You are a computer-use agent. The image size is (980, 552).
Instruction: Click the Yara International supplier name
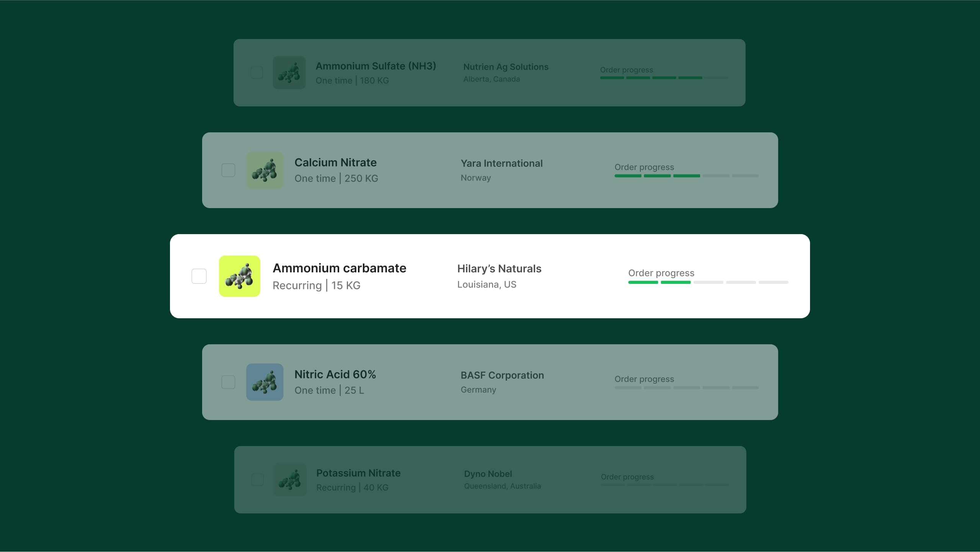tap(502, 163)
